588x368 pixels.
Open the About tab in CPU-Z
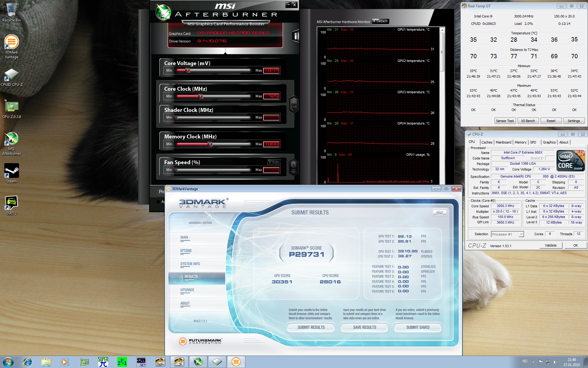(564, 142)
